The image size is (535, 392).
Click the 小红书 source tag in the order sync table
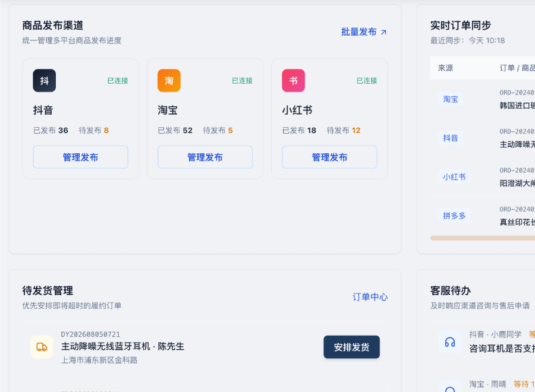454,177
